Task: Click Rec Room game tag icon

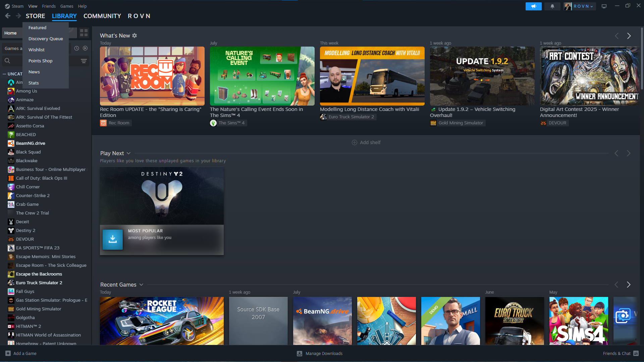Action: pos(103,123)
